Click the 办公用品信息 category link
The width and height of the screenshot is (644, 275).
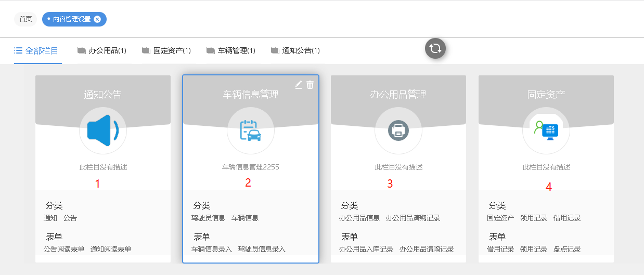359,218
